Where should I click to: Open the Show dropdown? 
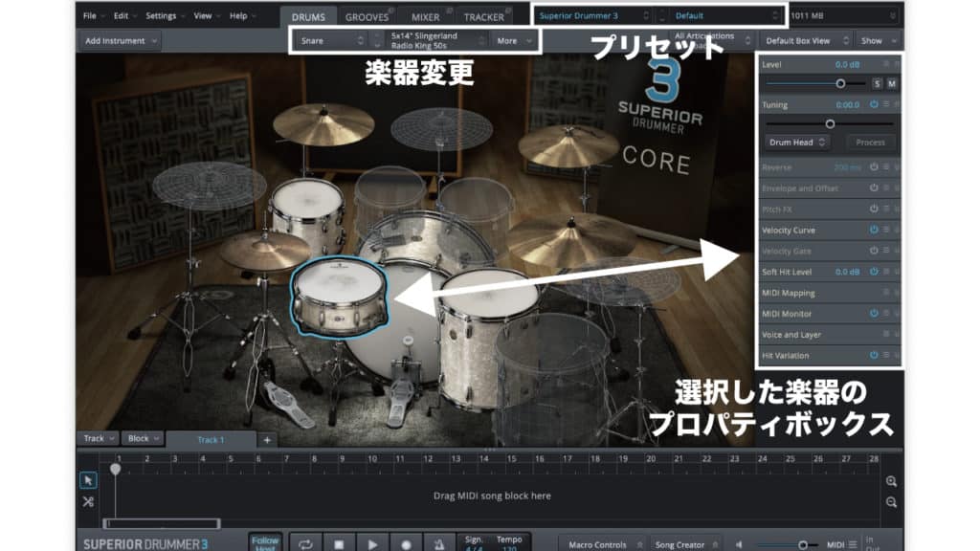point(878,40)
